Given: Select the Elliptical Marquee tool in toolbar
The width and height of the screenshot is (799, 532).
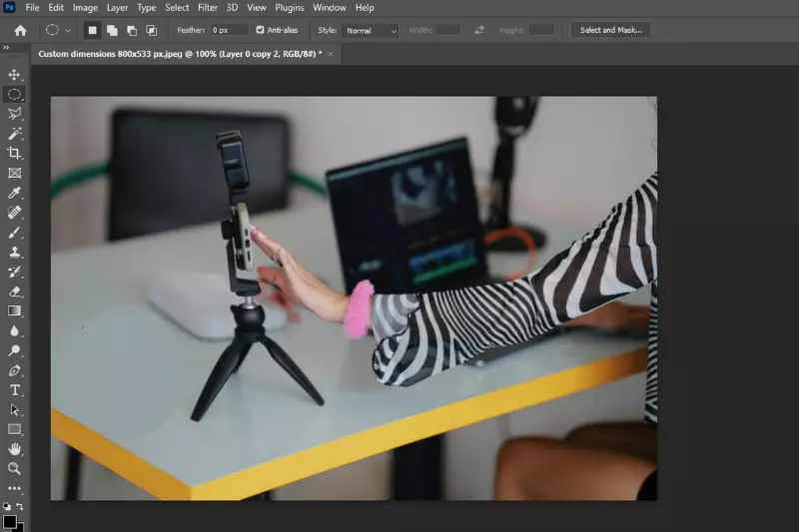Looking at the screenshot, I should (x=14, y=94).
